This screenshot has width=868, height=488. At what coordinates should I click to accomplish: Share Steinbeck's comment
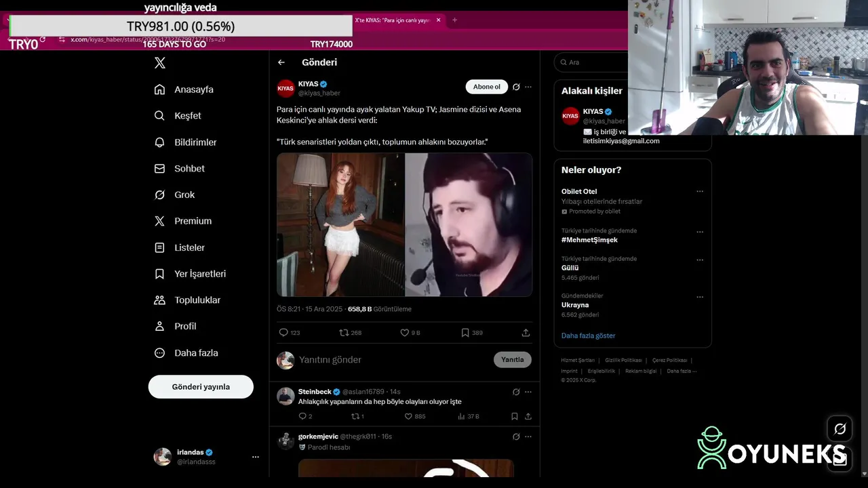pyautogui.click(x=528, y=416)
